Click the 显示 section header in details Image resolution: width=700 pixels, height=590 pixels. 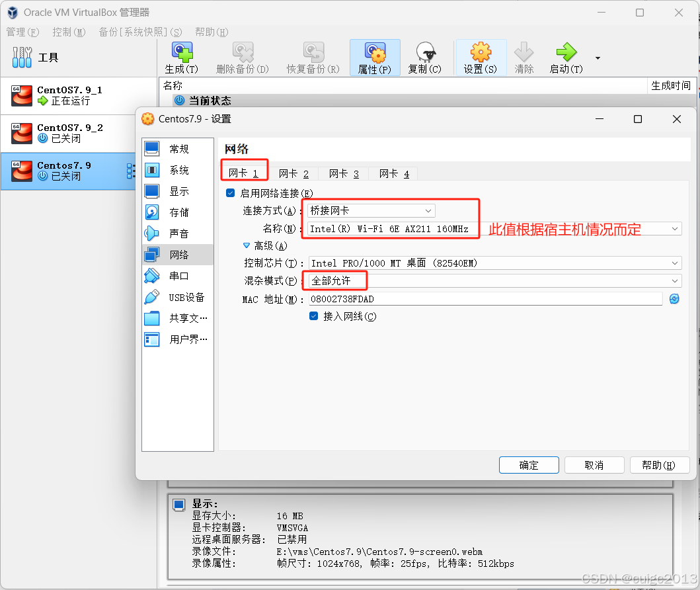coord(205,504)
